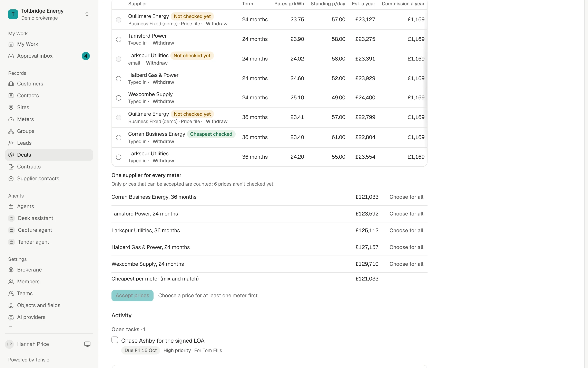Select Larkspur Utilities 36 months radio
The image size is (588, 368).
(x=119, y=157)
